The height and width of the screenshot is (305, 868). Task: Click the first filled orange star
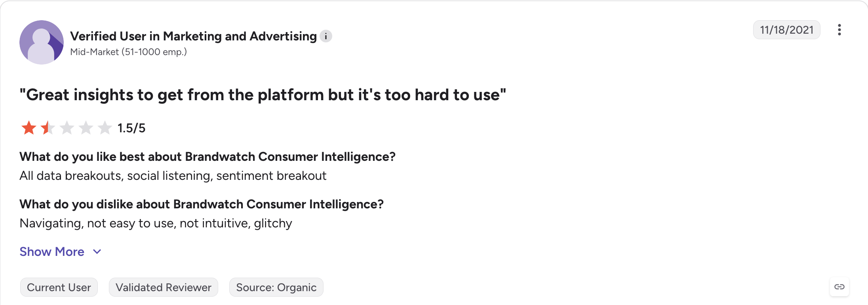[29, 128]
